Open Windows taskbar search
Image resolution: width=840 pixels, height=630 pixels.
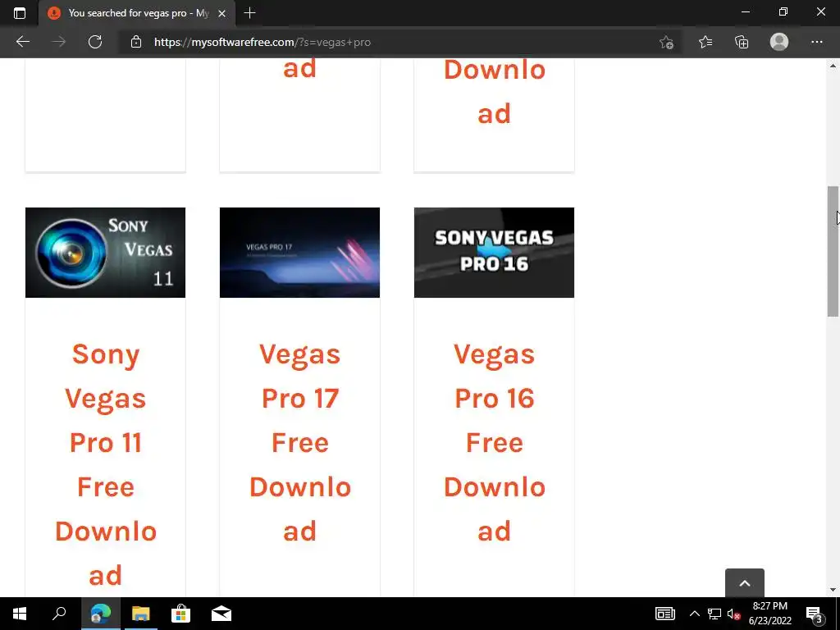pyautogui.click(x=59, y=614)
